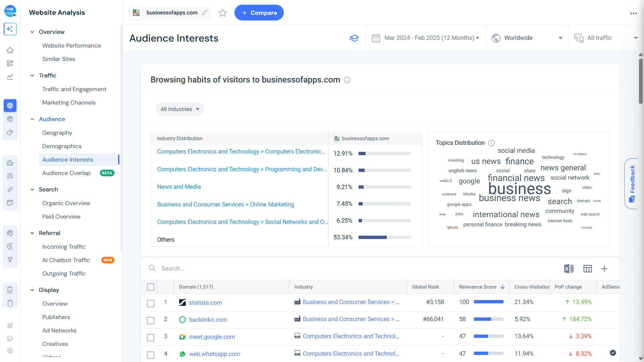Check the backlinko.com row checkbox

151,320
